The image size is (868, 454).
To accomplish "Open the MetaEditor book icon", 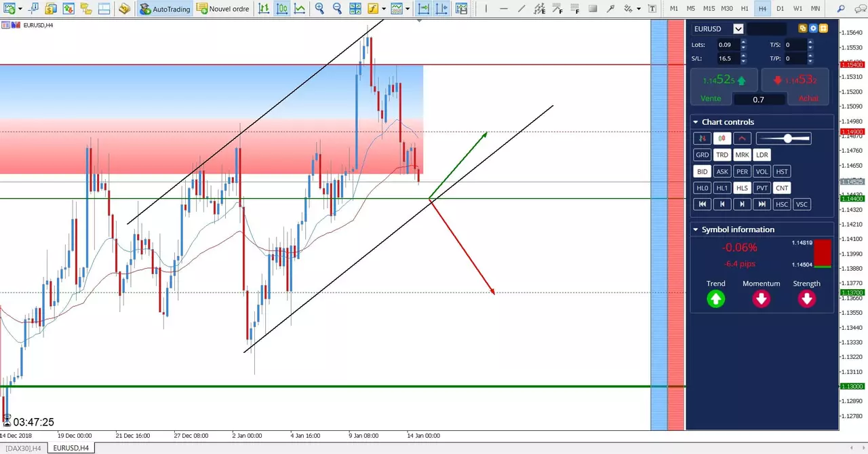I will pos(124,9).
